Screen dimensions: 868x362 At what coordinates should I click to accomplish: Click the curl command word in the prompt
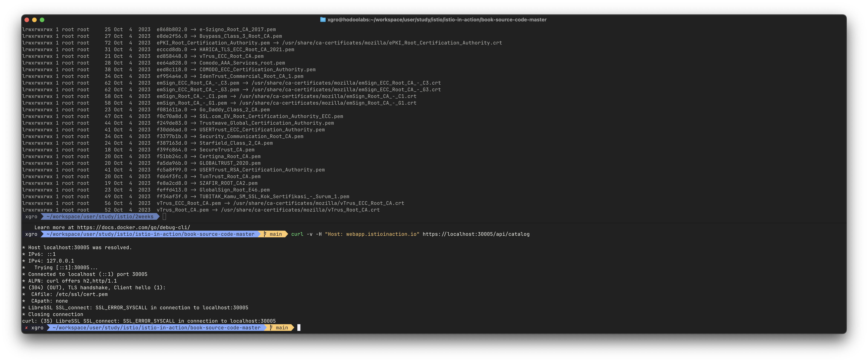[x=297, y=234]
